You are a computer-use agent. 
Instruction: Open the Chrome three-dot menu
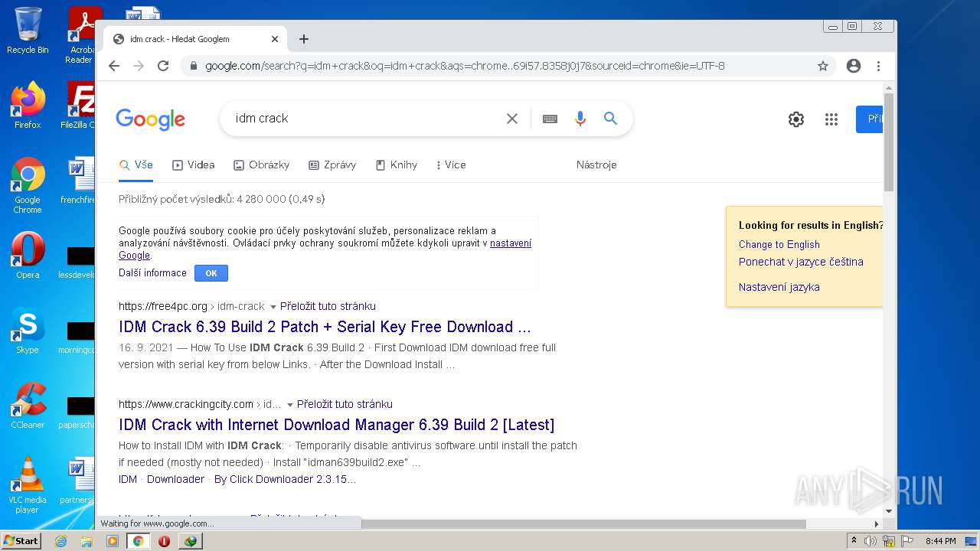pyautogui.click(x=878, y=66)
